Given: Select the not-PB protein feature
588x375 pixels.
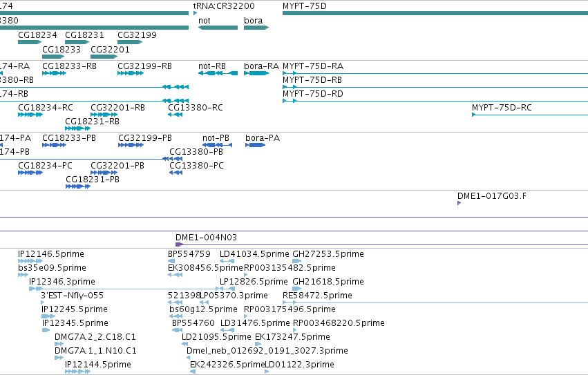Looking at the screenshot, I should 218,145.
